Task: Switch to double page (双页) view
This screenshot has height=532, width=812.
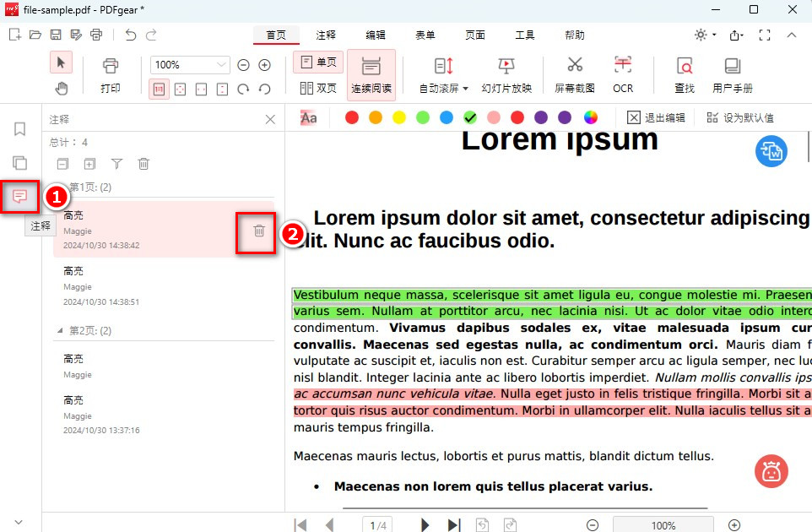Action: 318,88
